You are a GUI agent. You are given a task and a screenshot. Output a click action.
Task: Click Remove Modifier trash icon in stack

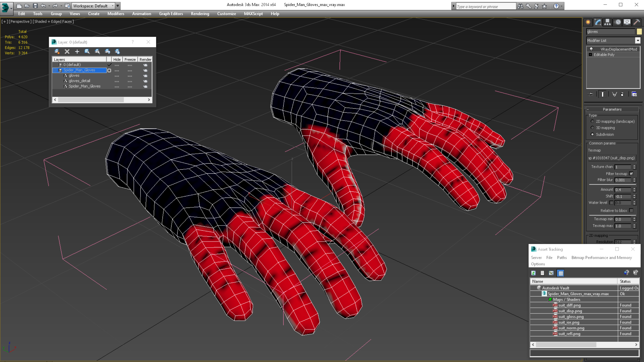[623, 94]
